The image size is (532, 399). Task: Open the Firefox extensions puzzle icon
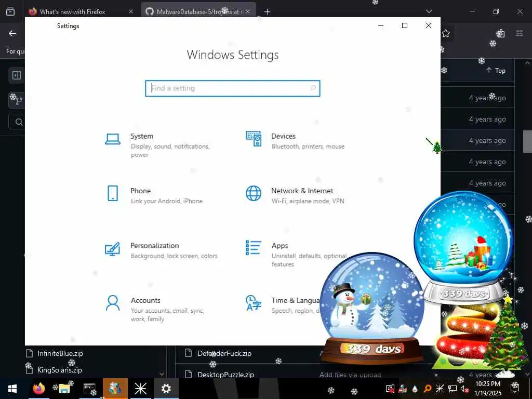[500, 33]
